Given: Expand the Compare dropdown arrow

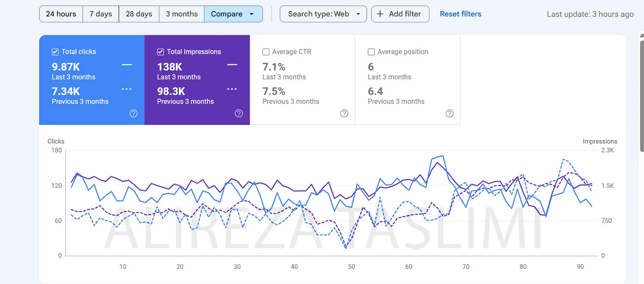Looking at the screenshot, I should point(252,14).
